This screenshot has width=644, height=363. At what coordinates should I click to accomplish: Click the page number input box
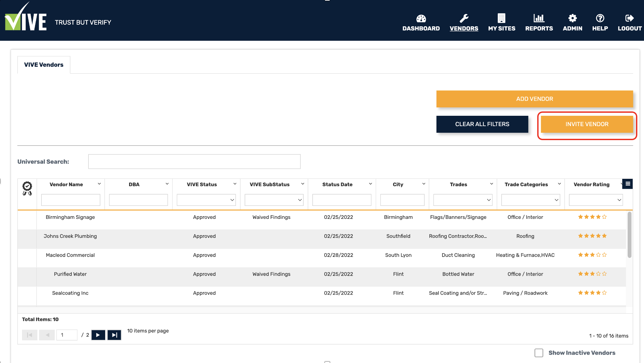(67, 335)
